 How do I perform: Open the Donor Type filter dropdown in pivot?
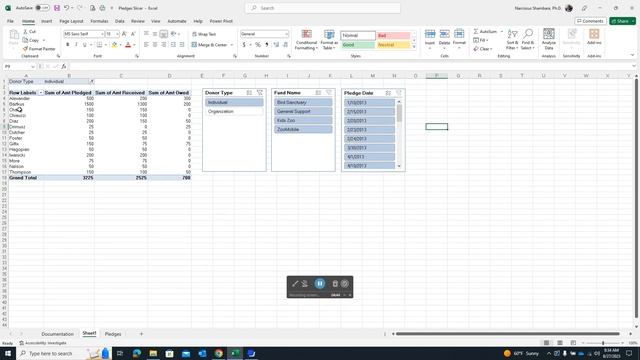click(x=91, y=82)
